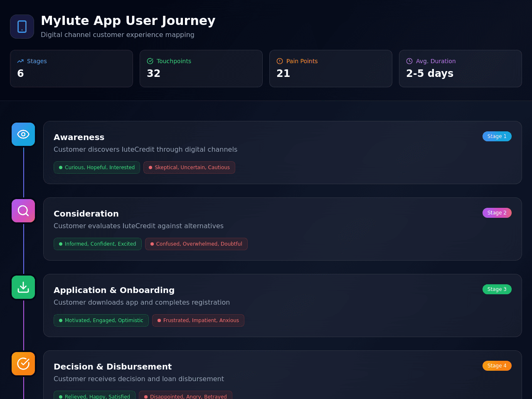Click the Skeptical, Uncertain, Cautious tag
Screen dimensions: 532x399
click(x=189, y=167)
